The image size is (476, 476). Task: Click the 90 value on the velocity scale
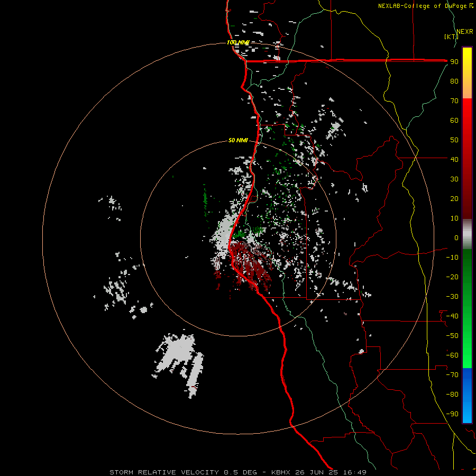pos(454,62)
